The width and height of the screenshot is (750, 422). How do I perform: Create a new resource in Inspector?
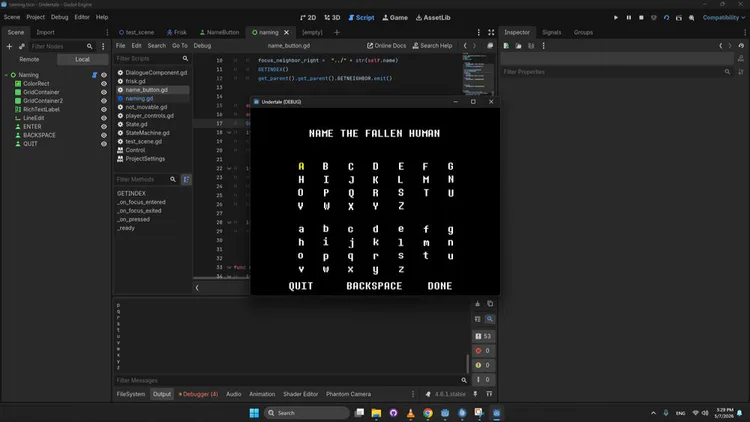coord(506,46)
